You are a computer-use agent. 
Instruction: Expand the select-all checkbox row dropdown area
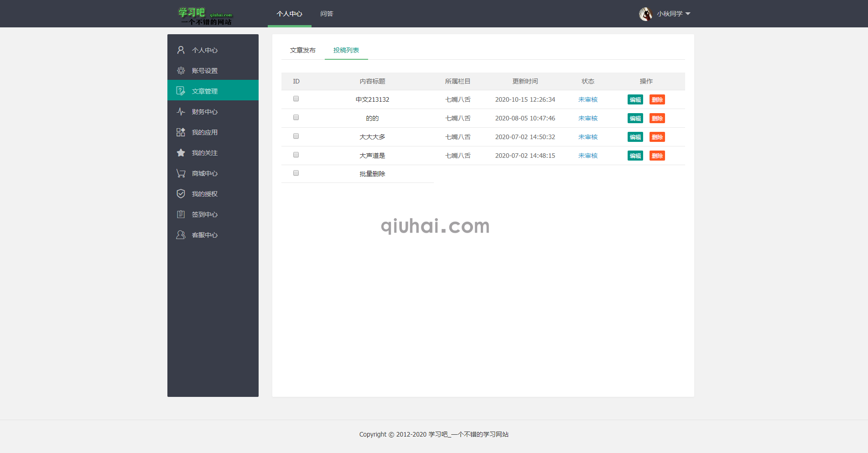click(x=296, y=173)
